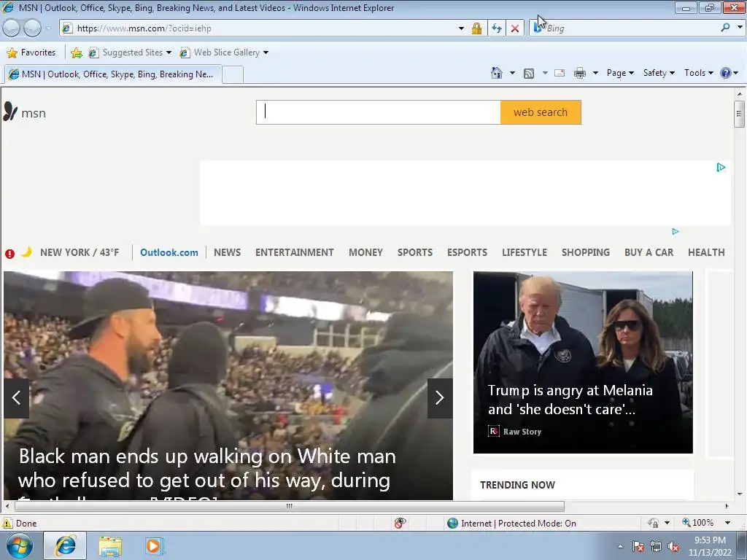The height and width of the screenshot is (560, 747).
Task: Open the Safety menu
Action: click(x=659, y=73)
